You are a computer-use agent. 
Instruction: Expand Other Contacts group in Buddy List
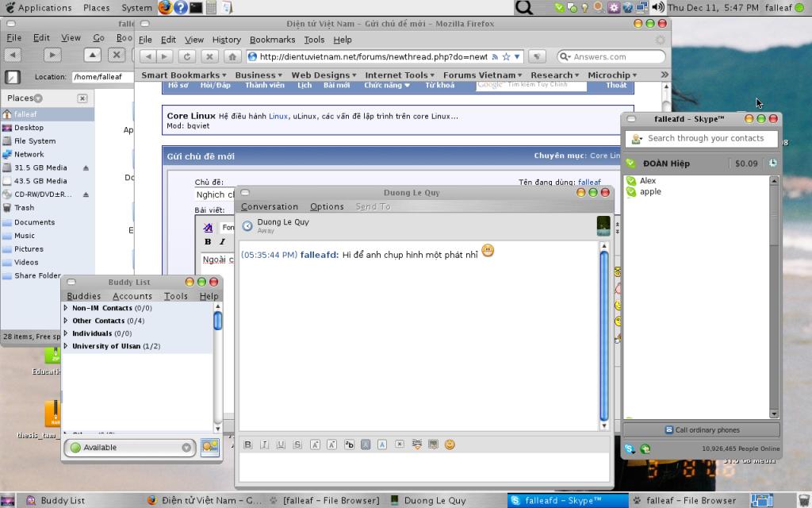pyautogui.click(x=66, y=321)
